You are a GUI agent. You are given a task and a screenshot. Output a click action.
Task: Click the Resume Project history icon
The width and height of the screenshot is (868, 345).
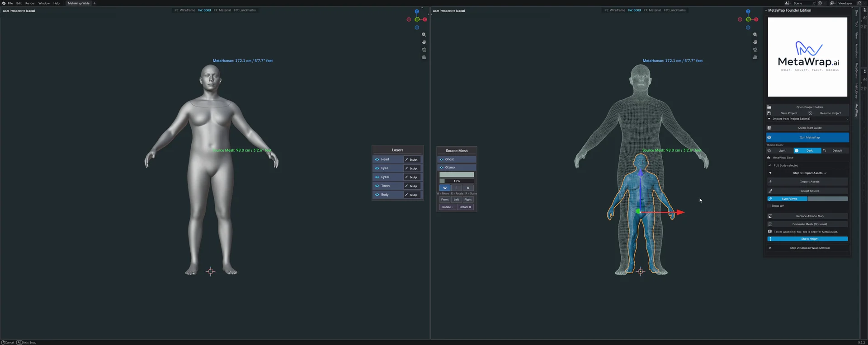pos(810,113)
